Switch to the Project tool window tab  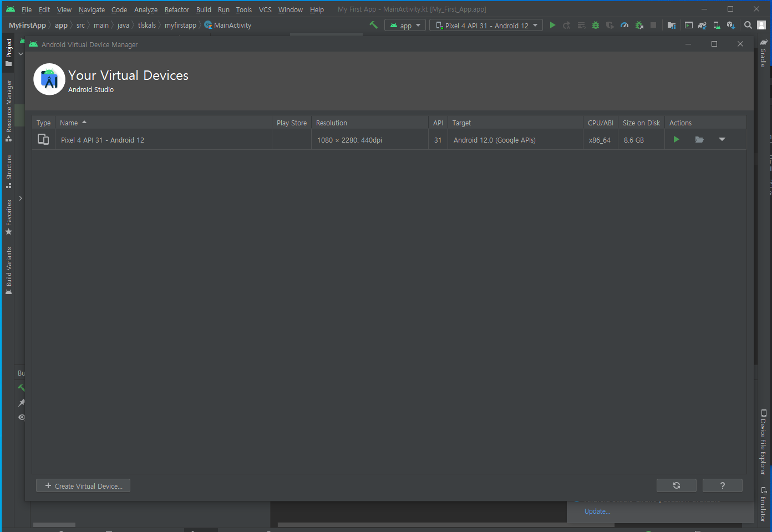pyautogui.click(x=9, y=52)
